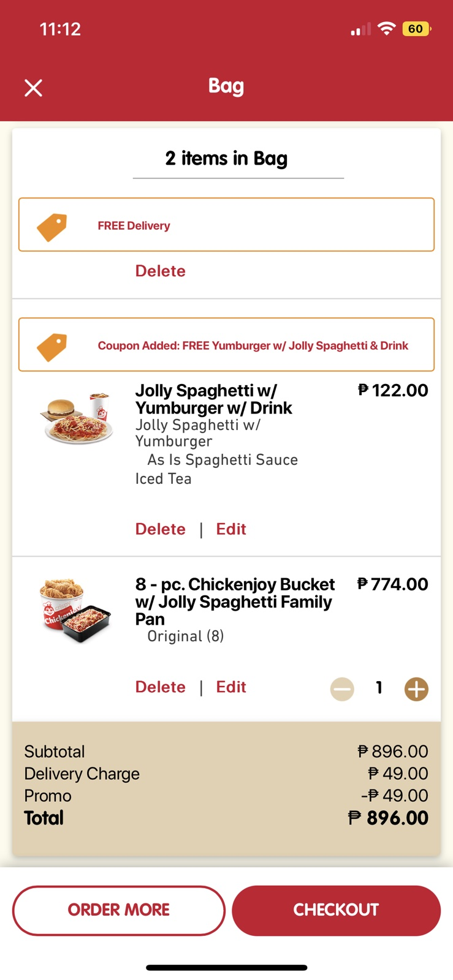Tap the Jolly Spaghetti Yumburger meal image
The width and height of the screenshot is (453, 980).
coord(78,418)
